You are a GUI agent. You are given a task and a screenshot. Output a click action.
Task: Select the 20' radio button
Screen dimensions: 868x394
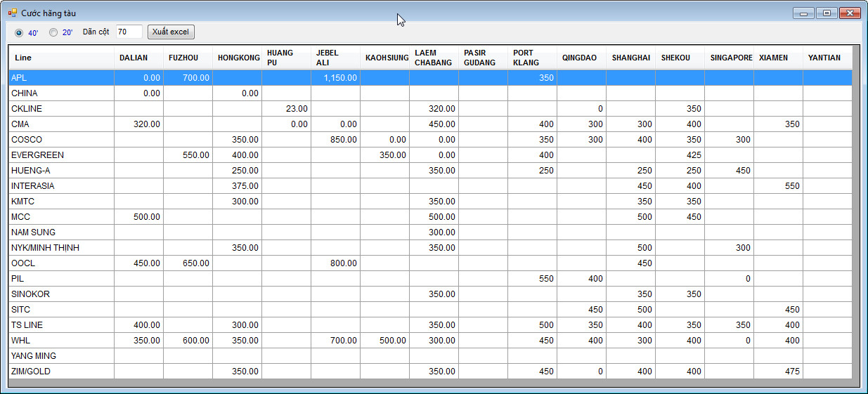53,32
